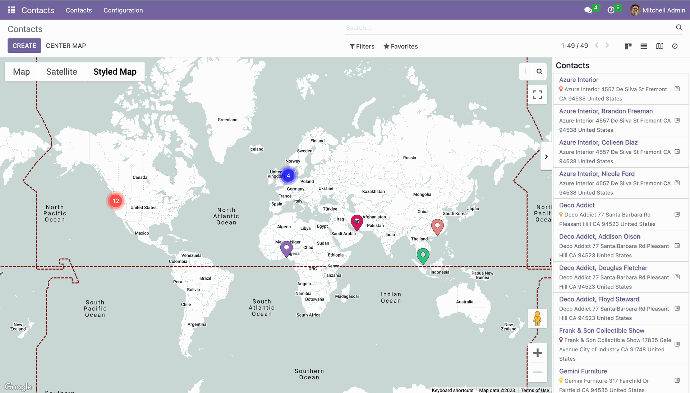Go to next page of records

click(x=607, y=45)
